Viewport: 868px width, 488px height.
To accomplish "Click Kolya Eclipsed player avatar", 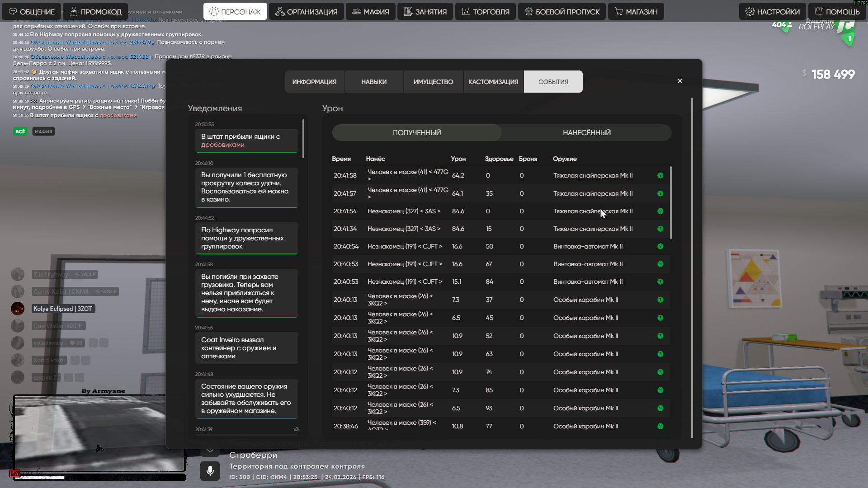I will [x=18, y=309].
